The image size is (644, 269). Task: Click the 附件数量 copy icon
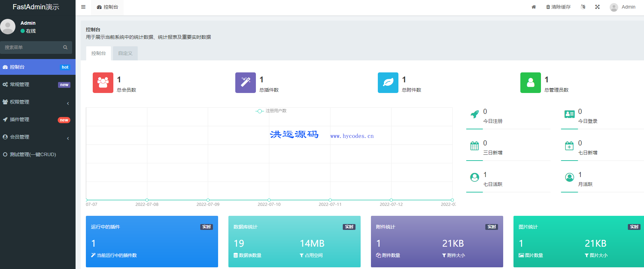(x=378, y=255)
